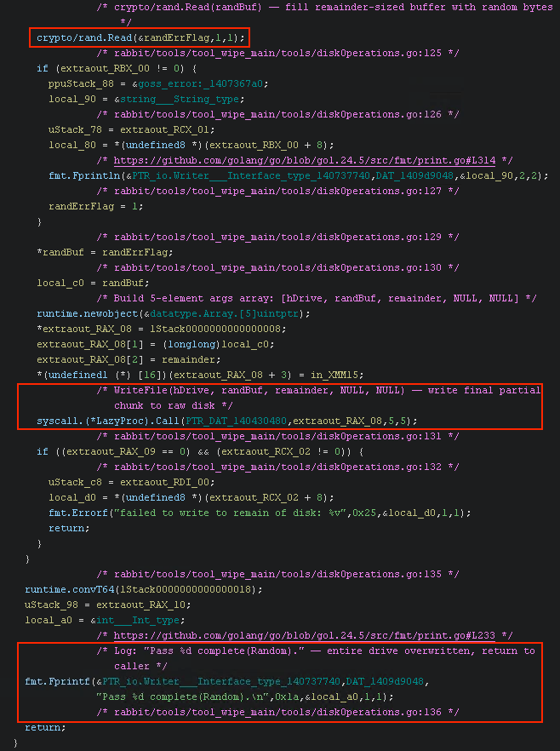Image resolution: width=560 pixels, height=751 pixels.
Task: Click the randErrFlag = 1 assignment
Action: click(96, 206)
